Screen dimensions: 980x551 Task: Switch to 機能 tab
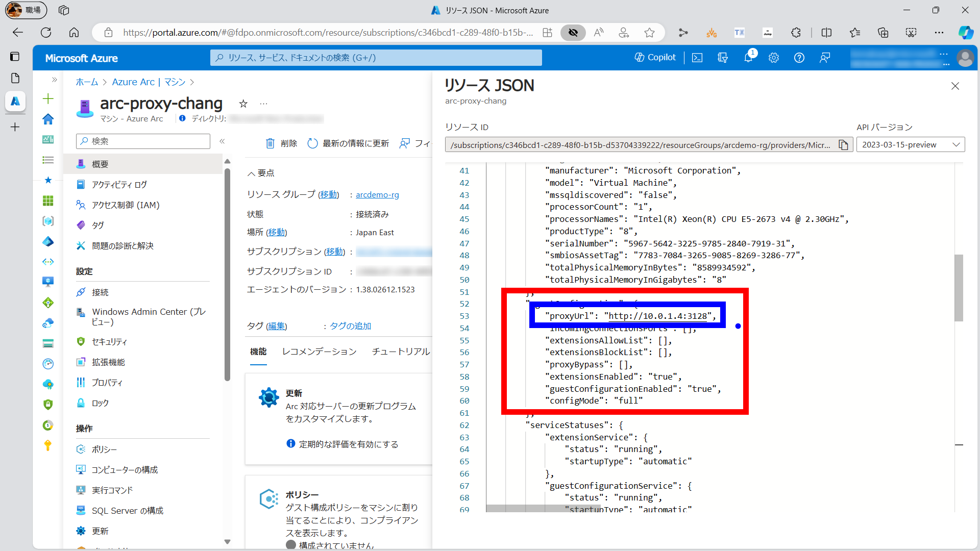(x=258, y=352)
